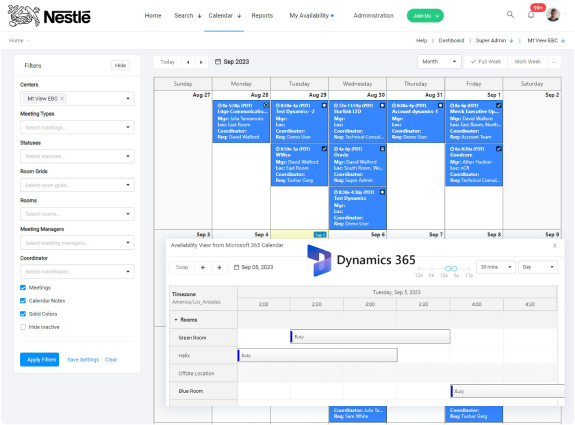Toggle checkbox on Edge Communications event
The width and height of the screenshot is (575, 425).
point(266,105)
